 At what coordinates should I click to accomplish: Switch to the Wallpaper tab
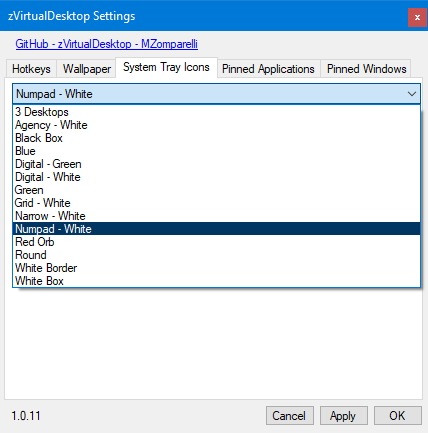87,69
